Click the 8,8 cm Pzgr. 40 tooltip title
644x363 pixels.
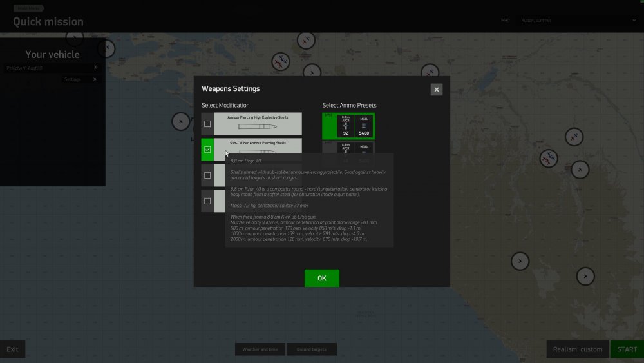pyautogui.click(x=245, y=161)
